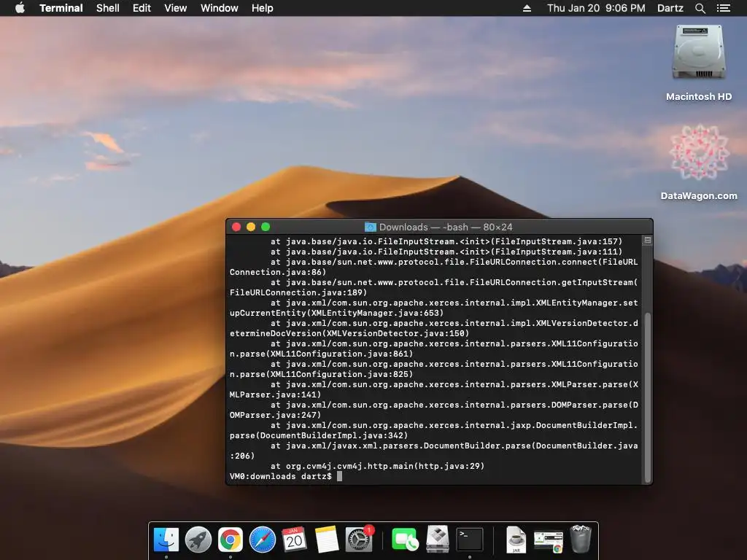Open Notes from the Dock
The height and width of the screenshot is (560, 747).
[x=326, y=540]
